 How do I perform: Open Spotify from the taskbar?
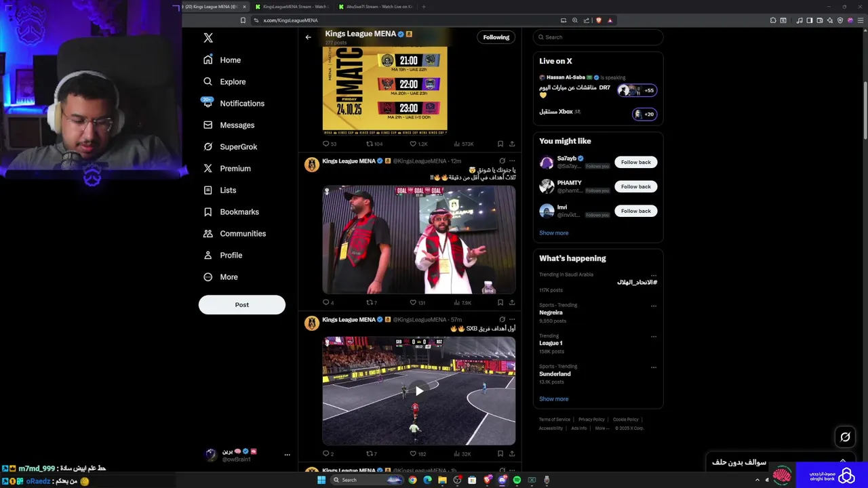pos(517,480)
